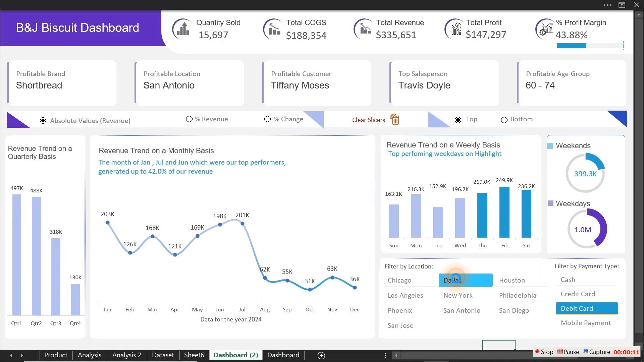Select the Bottom radio button
Viewport: 644px width, 362px height.
click(x=504, y=120)
